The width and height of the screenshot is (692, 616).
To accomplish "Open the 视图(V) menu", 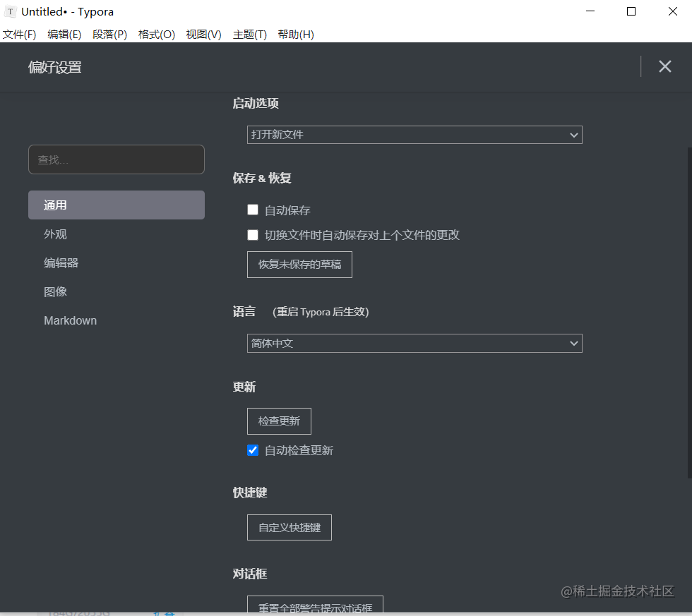I will point(203,35).
